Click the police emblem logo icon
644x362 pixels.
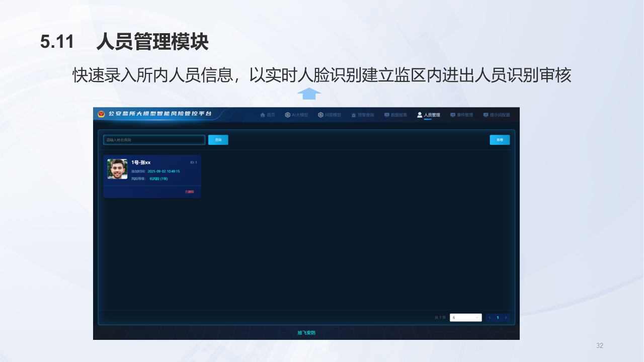101,114
